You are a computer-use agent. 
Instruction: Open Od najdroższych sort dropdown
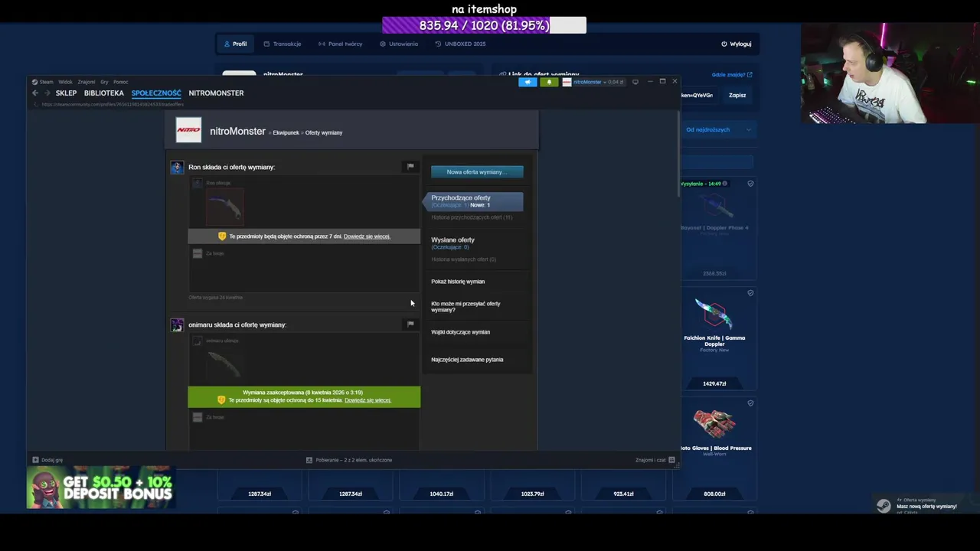click(x=717, y=129)
